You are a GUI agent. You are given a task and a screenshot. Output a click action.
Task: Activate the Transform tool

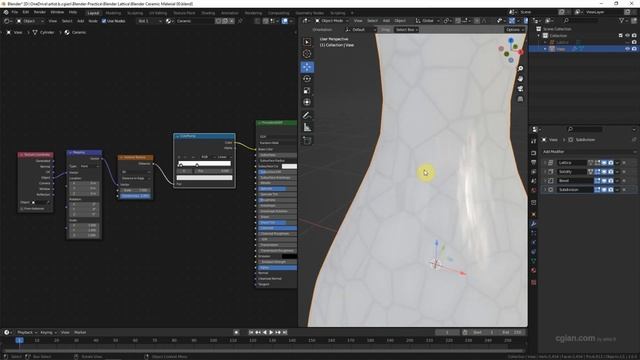coord(307,102)
